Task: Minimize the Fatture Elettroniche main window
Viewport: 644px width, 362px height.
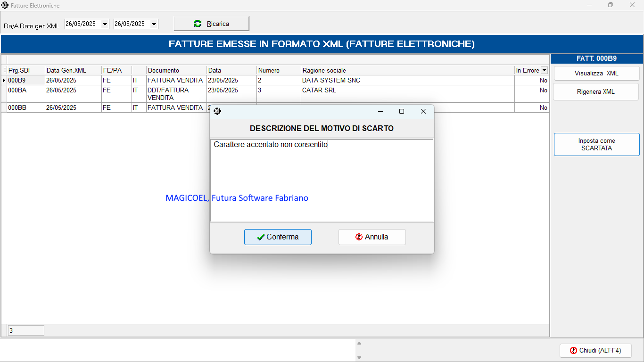Action: tap(589, 5)
